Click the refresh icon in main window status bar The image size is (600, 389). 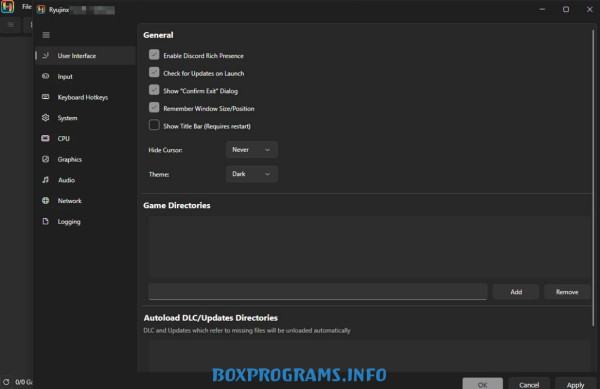(6, 382)
